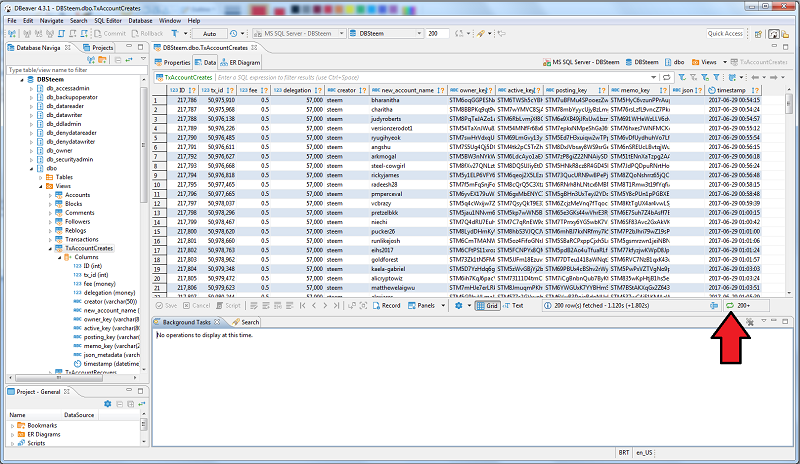Screen dimensions: 800x464
Task: Click the first filter funnel icon above the grid
Action: pos(682,78)
